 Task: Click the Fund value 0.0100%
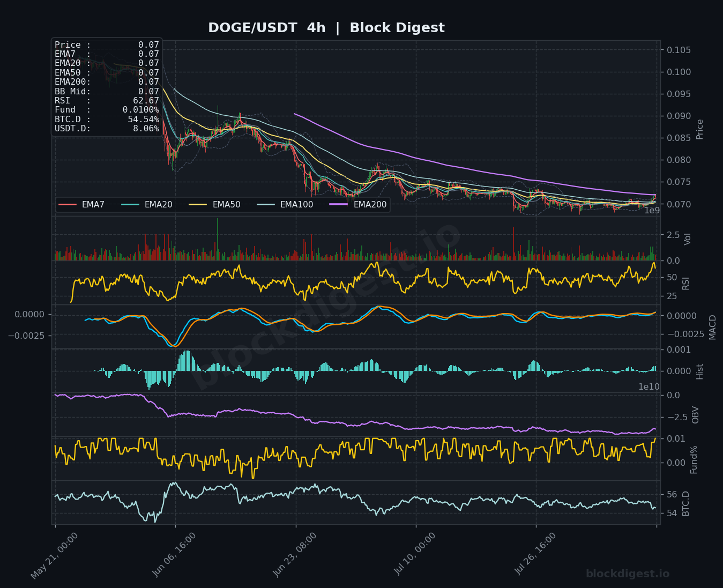[141, 110]
